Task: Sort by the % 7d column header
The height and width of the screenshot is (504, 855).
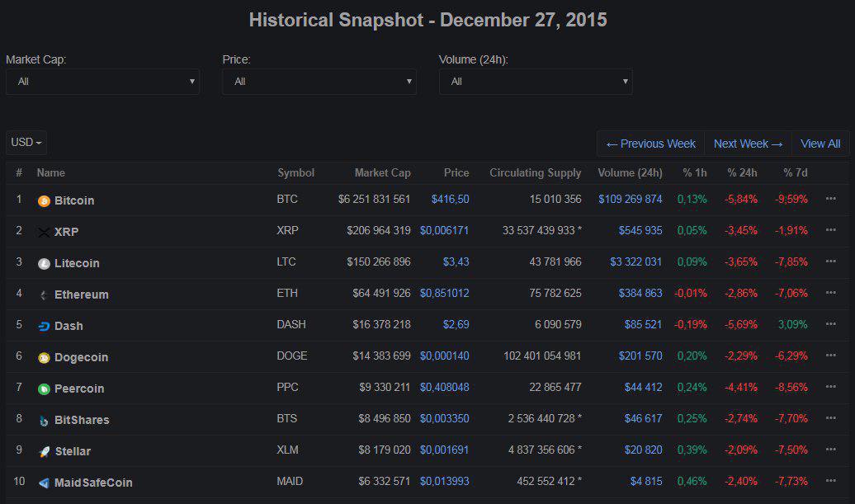Action: [x=795, y=172]
